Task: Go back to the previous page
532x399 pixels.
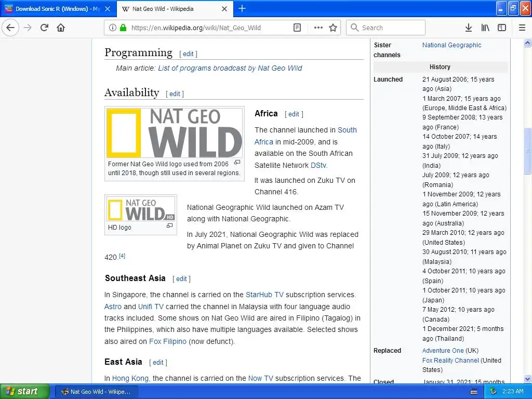Action: point(10,28)
